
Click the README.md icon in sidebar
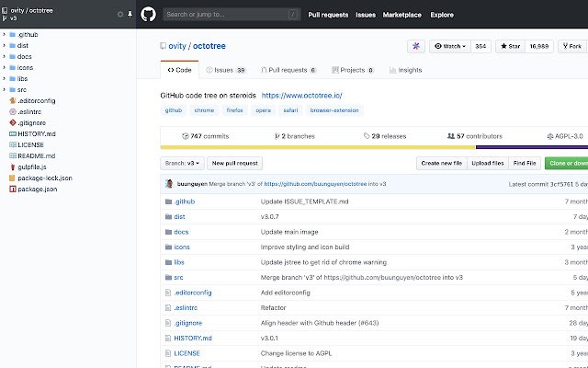tap(13, 155)
